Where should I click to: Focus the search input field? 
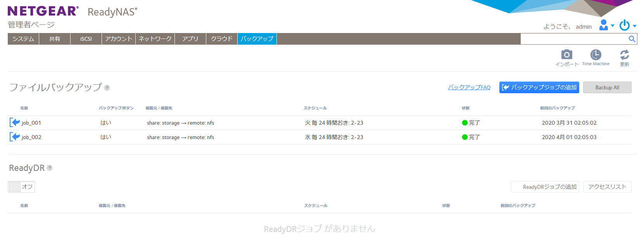[x=573, y=39]
